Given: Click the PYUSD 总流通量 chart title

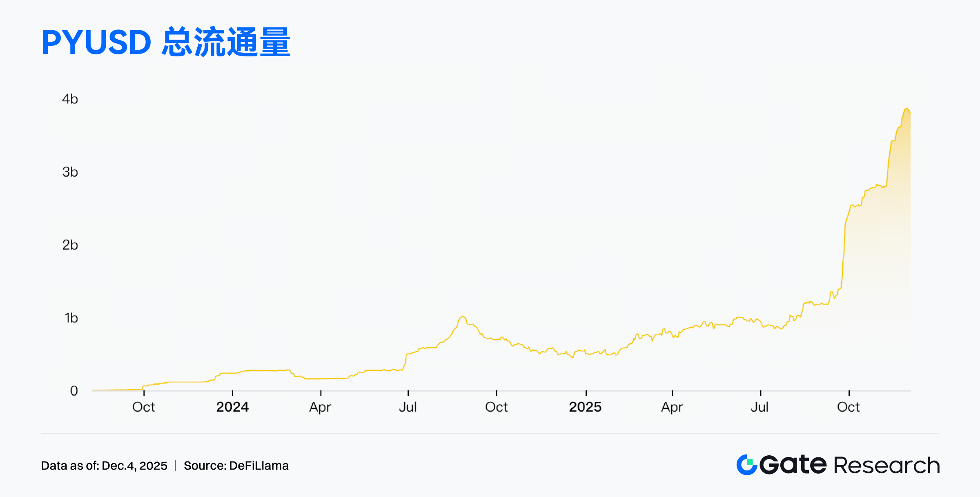Looking at the screenshot, I should 166,42.
